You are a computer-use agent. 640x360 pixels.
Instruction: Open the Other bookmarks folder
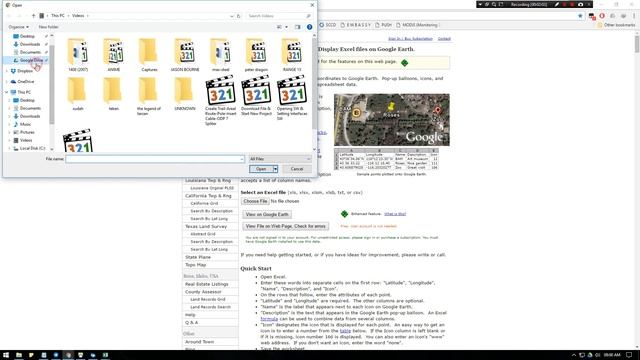click(x=616, y=25)
